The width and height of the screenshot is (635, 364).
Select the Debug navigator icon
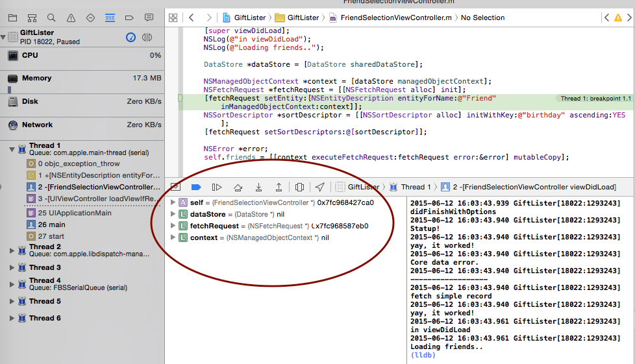pos(110,18)
